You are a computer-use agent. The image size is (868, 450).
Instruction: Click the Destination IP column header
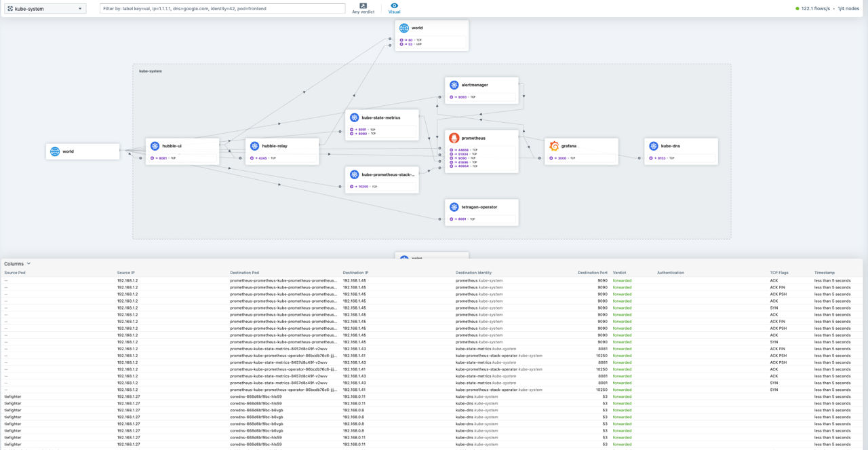coord(355,273)
